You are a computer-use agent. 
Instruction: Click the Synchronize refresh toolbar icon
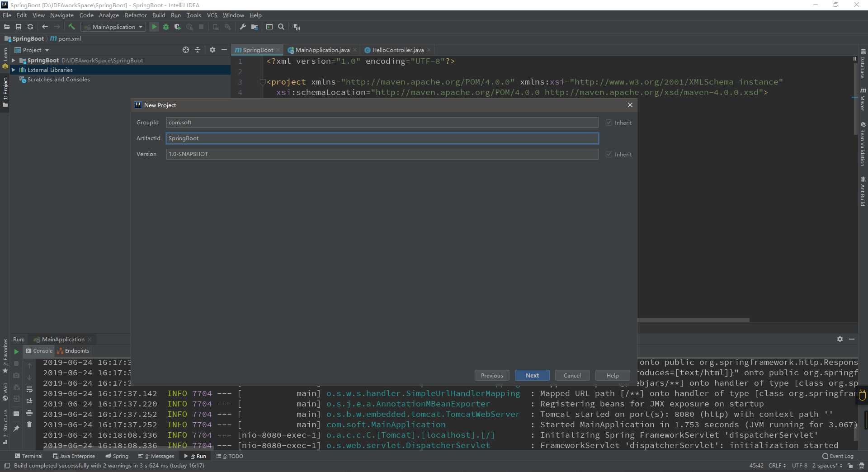coord(30,27)
